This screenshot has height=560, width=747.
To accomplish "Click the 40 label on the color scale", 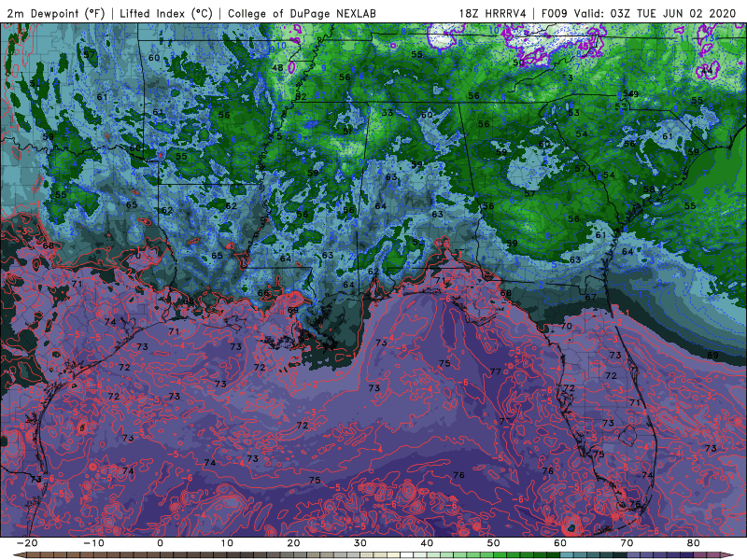I will 427,543.
